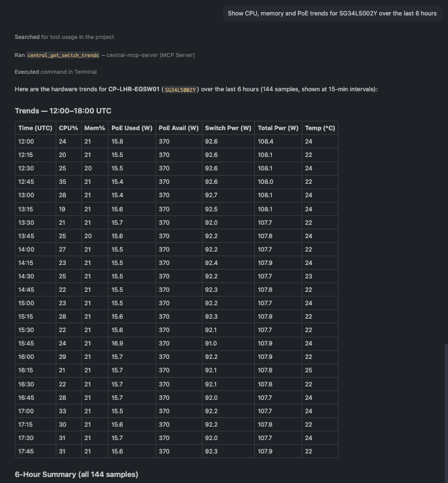
Task: Select the 15:45 PoE Used value 16.9
Action: tap(117, 343)
